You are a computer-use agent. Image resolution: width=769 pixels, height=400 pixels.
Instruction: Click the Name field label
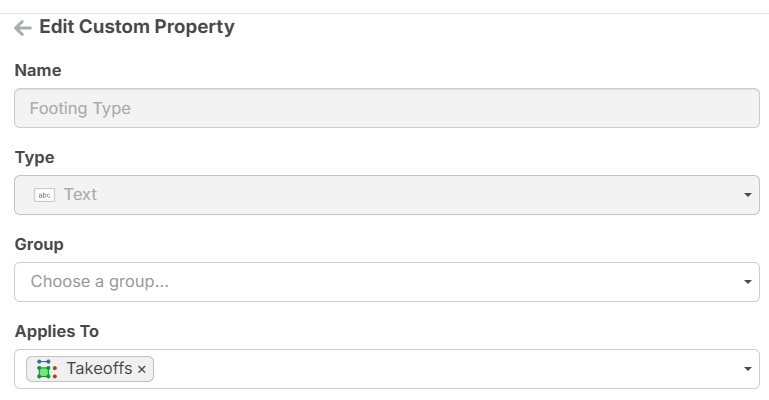pyautogui.click(x=37, y=70)
